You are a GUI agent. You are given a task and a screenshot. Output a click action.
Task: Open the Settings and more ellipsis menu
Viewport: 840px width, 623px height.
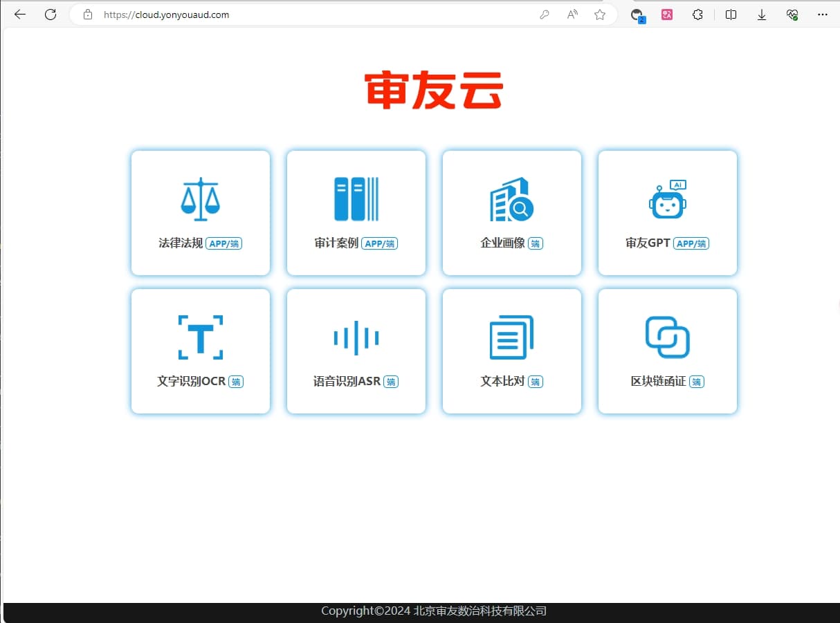[x=823, y=15]
